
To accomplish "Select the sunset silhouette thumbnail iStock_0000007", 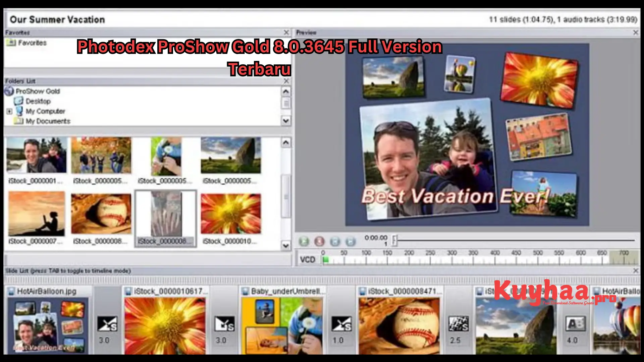I will (36, 219).
